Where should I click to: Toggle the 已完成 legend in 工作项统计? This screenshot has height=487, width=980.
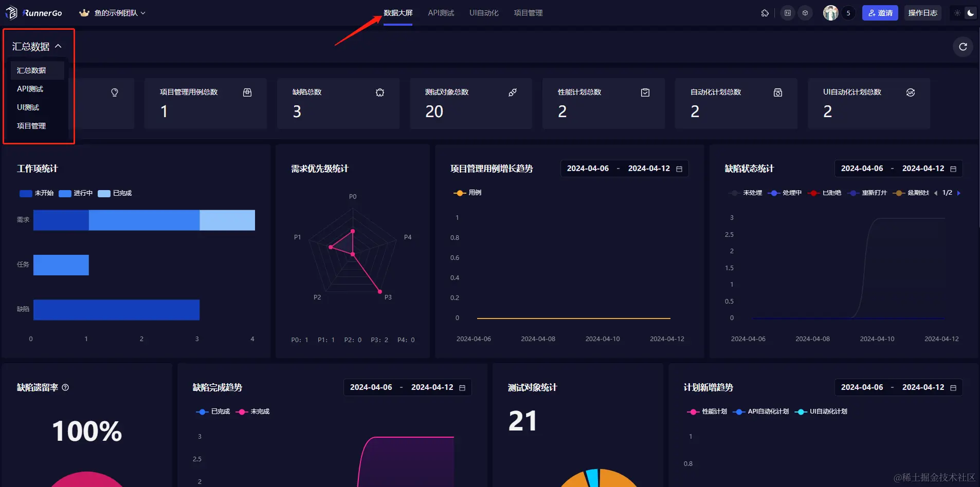click(x=115, y=193)
